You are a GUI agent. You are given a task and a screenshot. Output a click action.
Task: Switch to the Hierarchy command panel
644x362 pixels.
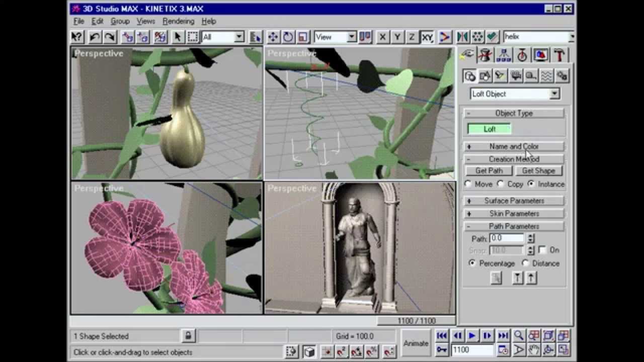coord(504,55)
